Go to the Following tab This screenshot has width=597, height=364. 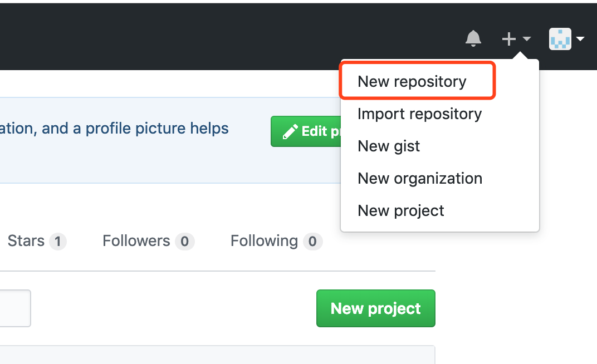(x=264, y=241)
